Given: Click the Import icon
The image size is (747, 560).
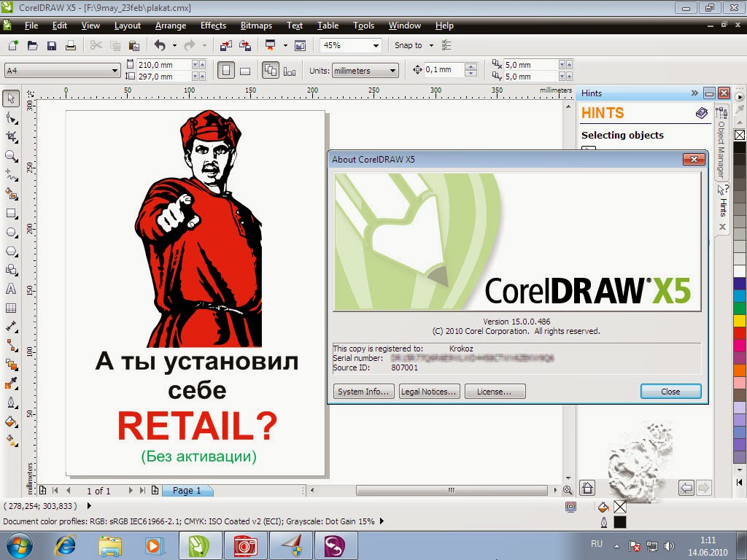Looking at the screenshot, I should pyautogui.click(x=226, y=46).
